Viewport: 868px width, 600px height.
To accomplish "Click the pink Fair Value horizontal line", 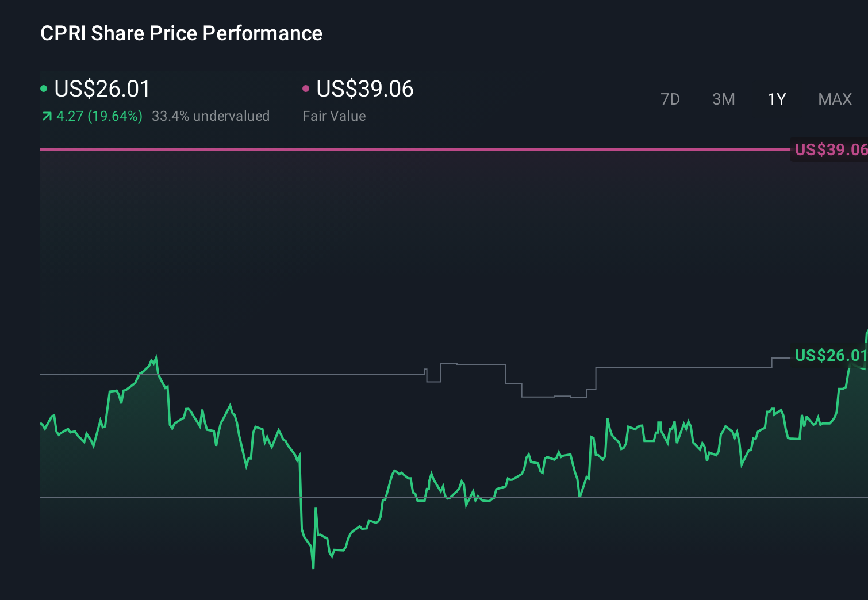I will pos(402,149).
